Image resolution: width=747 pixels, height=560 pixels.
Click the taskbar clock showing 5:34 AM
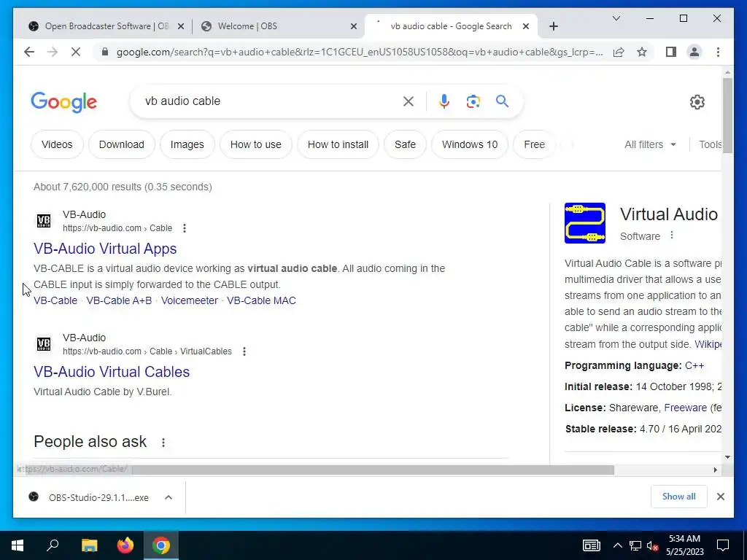pyautogui.click(x=684, y=545)
